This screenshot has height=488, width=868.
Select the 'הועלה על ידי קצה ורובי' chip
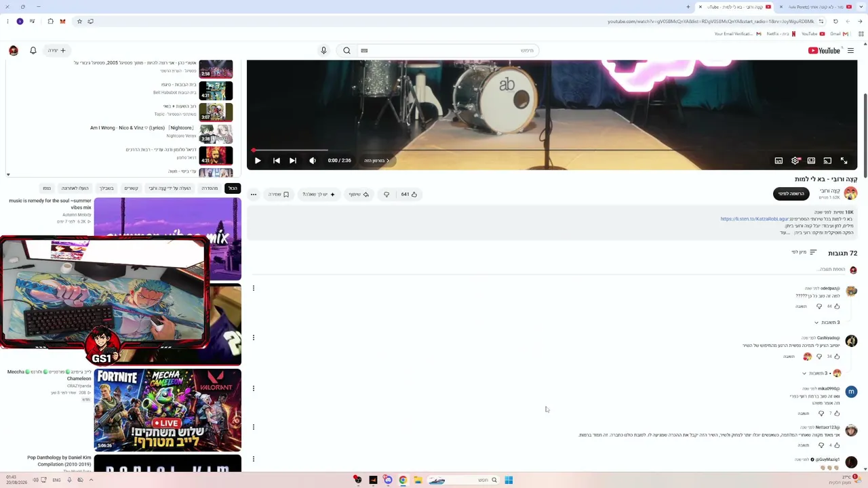[x=170, y=188]
